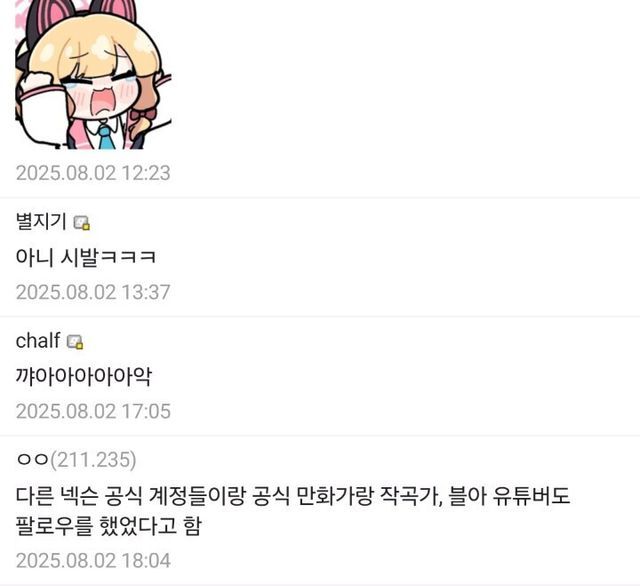640x586 pixels.
Task: Click the badge icon beside chalf
Action: click(75, 342)
